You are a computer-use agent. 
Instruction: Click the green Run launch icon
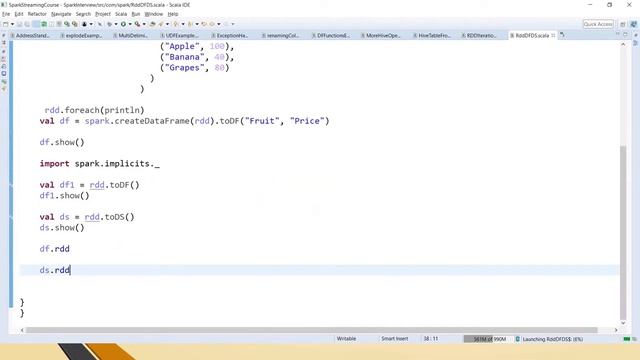click(123, 24)
